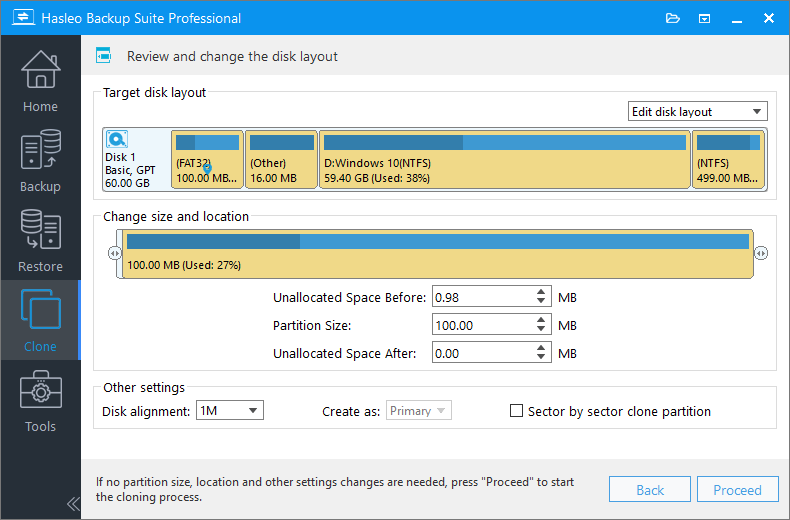Click right resize handle of partition bar

tap(761, 253)
